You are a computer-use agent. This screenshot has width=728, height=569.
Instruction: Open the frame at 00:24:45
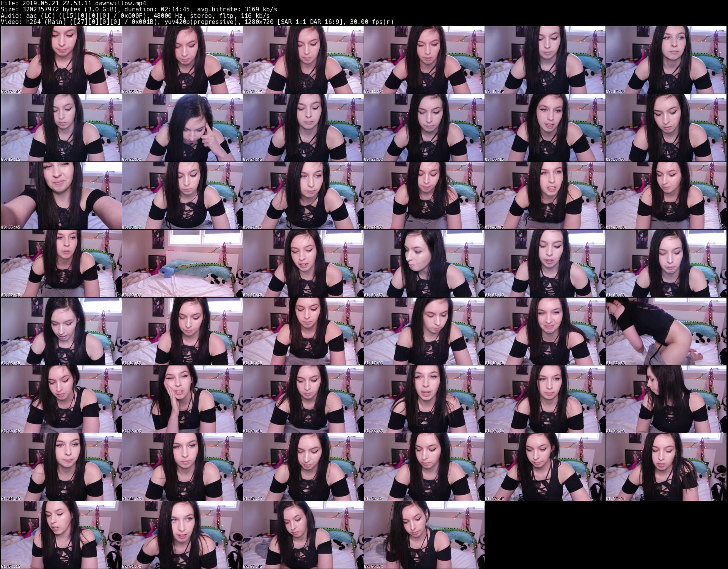tap(303, 128)
